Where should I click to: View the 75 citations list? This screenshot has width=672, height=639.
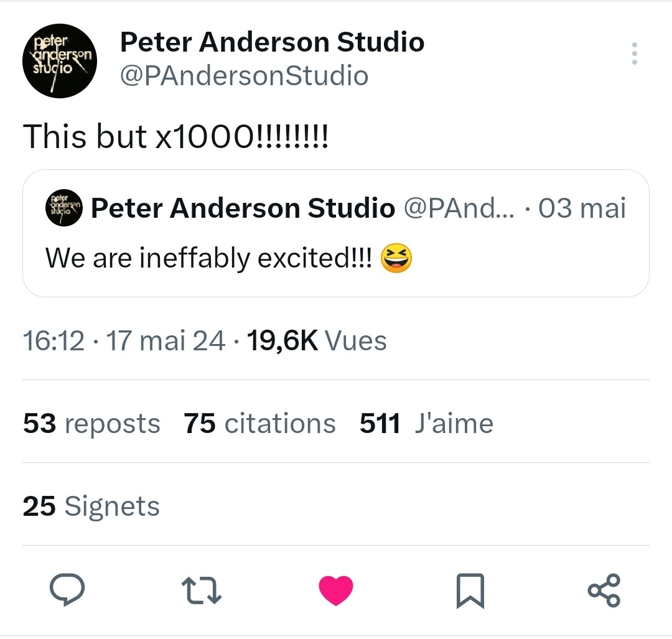(x=259, y=424)
